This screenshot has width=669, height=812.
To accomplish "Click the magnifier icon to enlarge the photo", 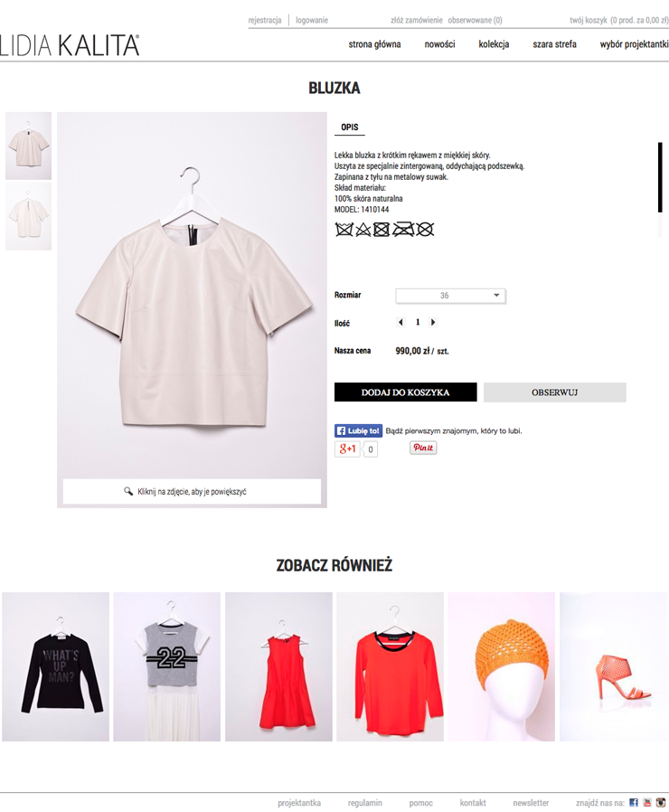I will [127, 491].
